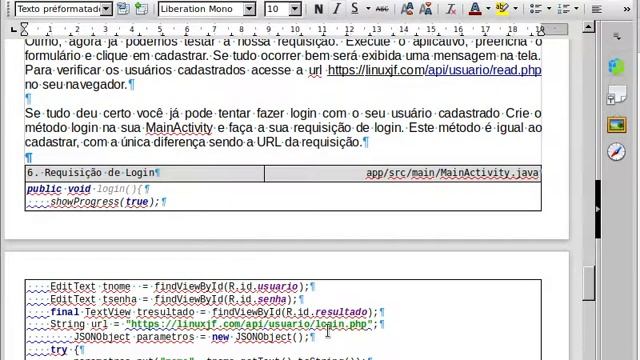Apply the red font color
The width and height of the screenshot is (640, 360).
(475, 9)
